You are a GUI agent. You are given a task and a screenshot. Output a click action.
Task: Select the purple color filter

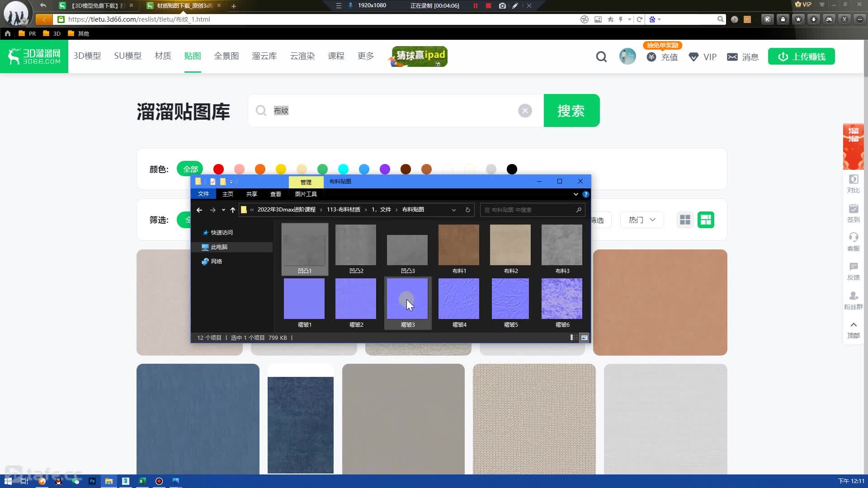pyautogui.click(x=385, y=169)
